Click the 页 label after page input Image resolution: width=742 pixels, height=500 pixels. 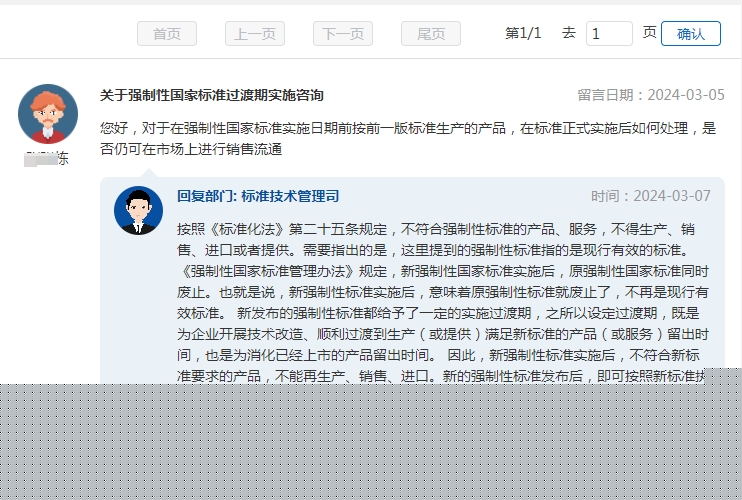click(649, 33)
